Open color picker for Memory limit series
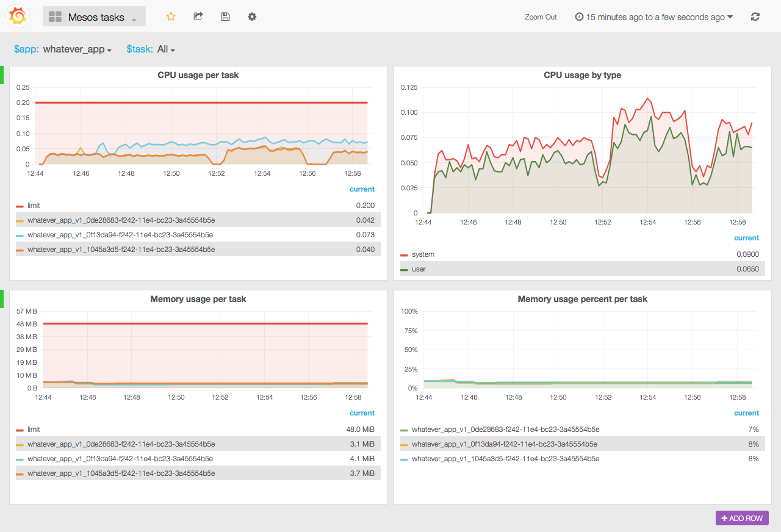781x532 pixels. coord(20,430)
